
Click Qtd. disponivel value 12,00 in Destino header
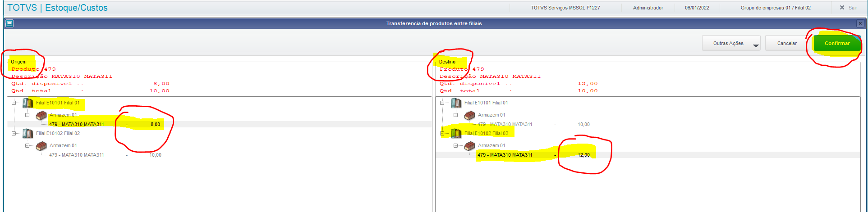coord(588,84)
